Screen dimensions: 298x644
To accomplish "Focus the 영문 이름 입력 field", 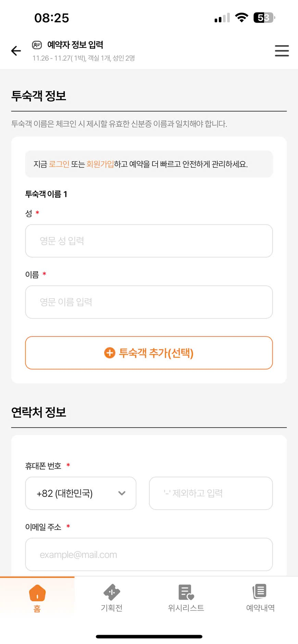I will click(x=149, y=302).
